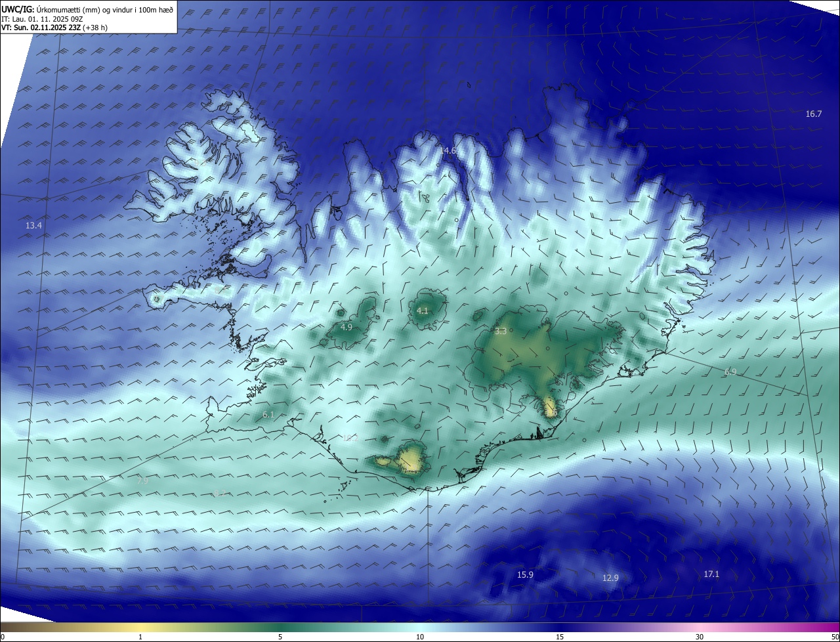Click the 17.1 value label
Viewport: 840px width, 642px height.
711,574
